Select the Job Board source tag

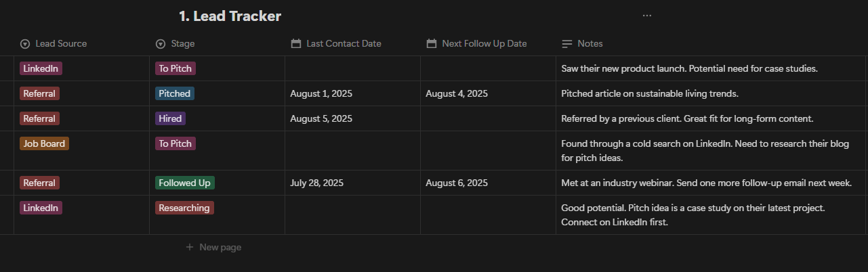click(x=44, y=143)
